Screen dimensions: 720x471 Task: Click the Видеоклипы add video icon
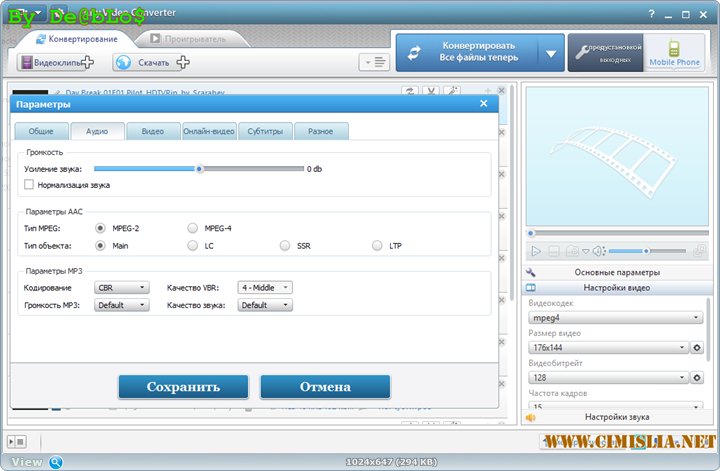(27, 62)
